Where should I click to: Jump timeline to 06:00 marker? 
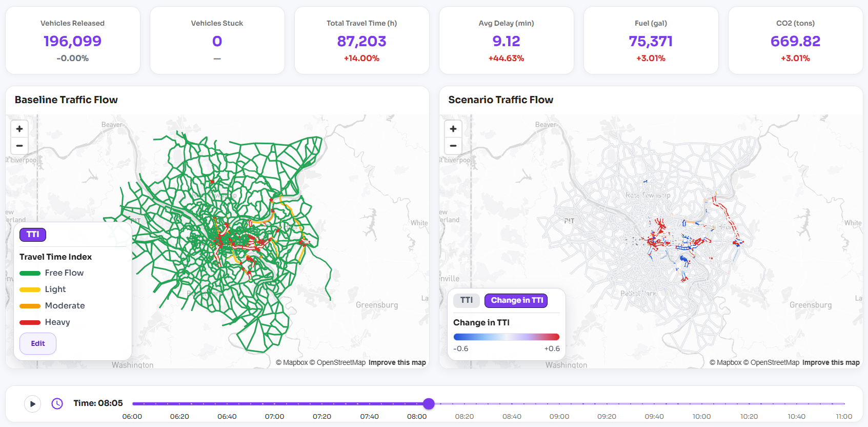point(132,416)
